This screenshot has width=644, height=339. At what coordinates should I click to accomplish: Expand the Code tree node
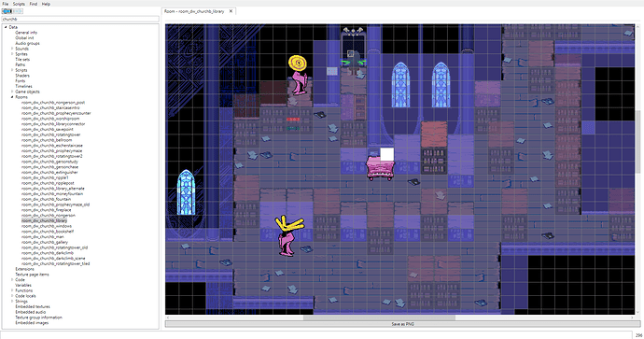[x=12, y=279]
